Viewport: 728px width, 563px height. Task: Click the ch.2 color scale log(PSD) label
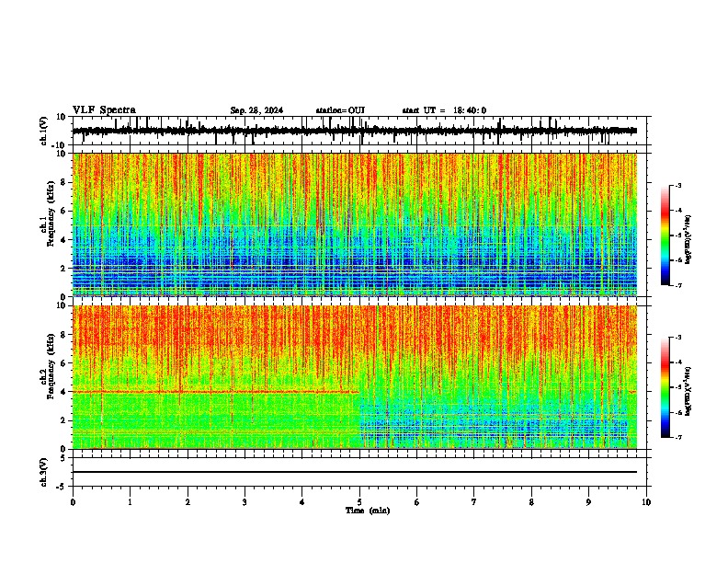(688, 391)
